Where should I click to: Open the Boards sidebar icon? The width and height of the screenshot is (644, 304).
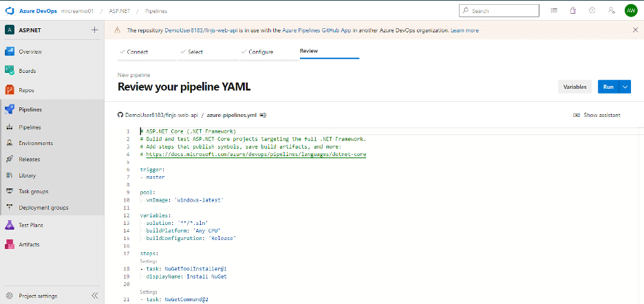[10, 71]
